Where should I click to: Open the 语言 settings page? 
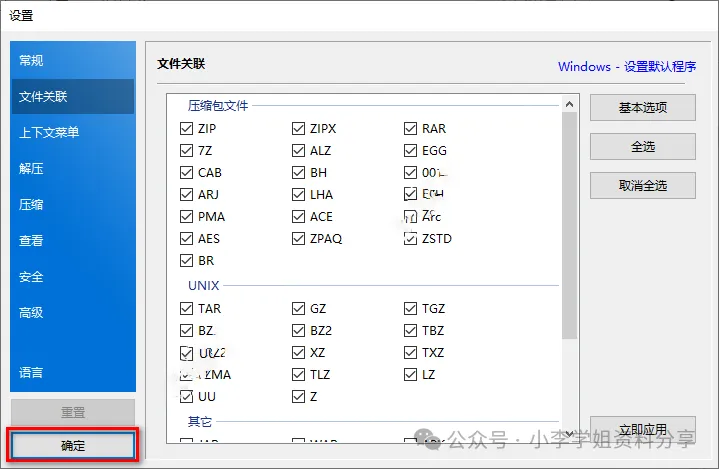click(x=73, y=372)
